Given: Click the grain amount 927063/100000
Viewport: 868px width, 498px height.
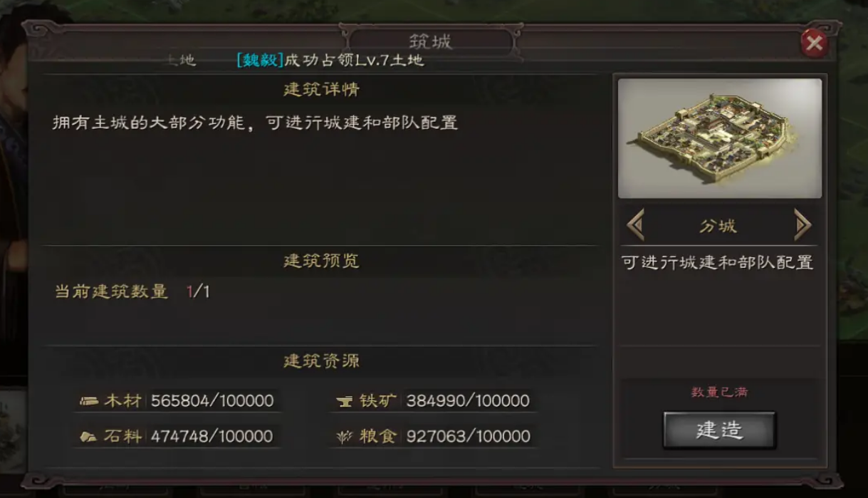Looking at the screenshot, I should (468, 437).
